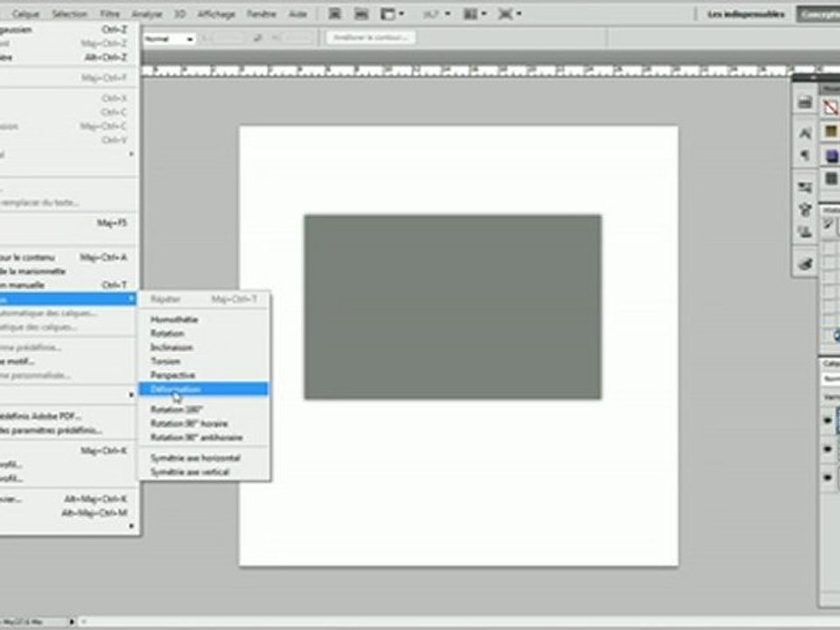840x630 pixels.
Task: Open the 3D menu
Action: coord(179,14)
